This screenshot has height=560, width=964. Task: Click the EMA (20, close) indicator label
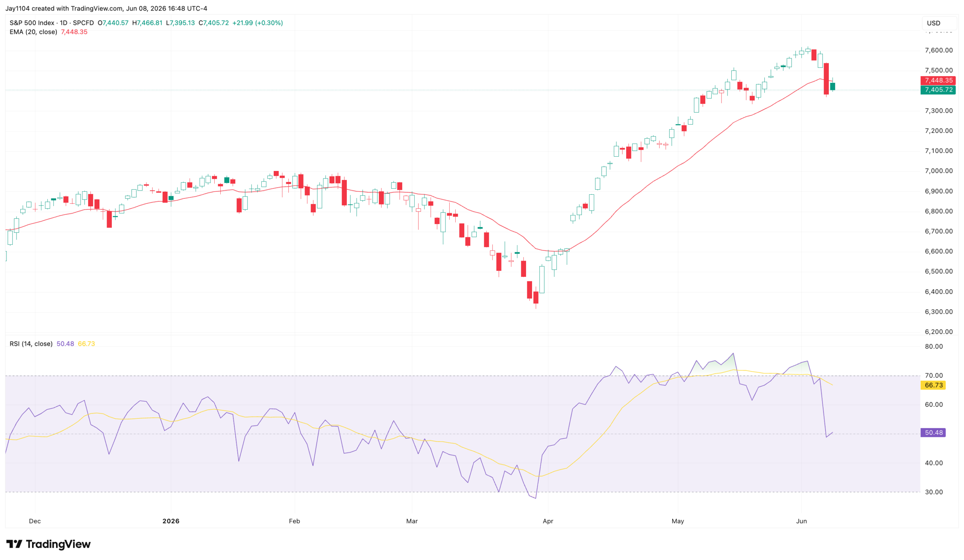pos(33,32)
